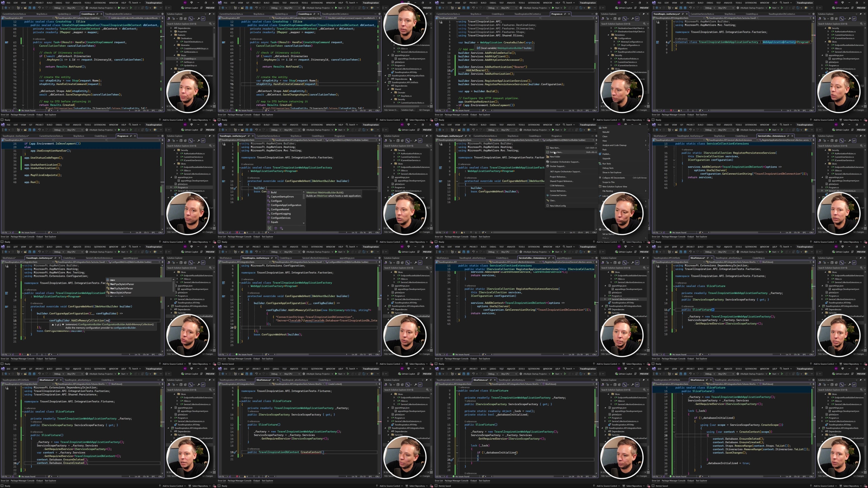Click tab settings gear icon in builder. IntelliSense frame
This screenshot has width=868, height=488.
[x=380, y=136]
